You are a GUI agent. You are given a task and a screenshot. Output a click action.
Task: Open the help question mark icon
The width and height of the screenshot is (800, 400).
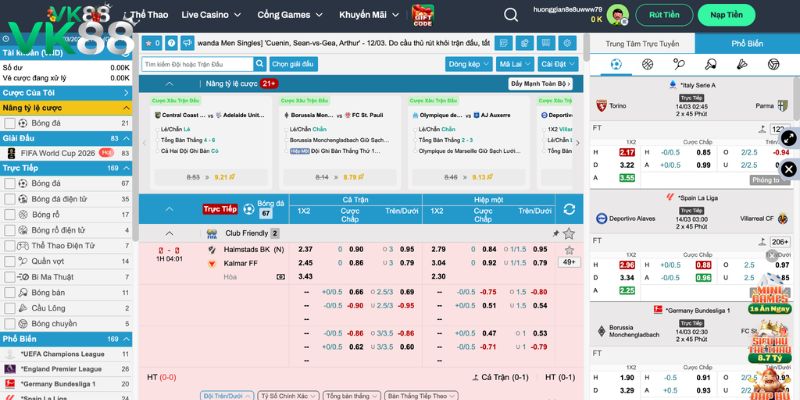171,43
